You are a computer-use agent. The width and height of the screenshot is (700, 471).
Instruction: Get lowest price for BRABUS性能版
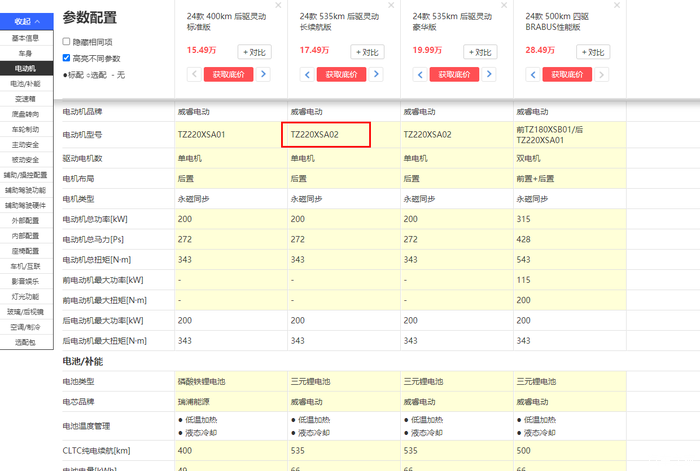click(567, 74)
